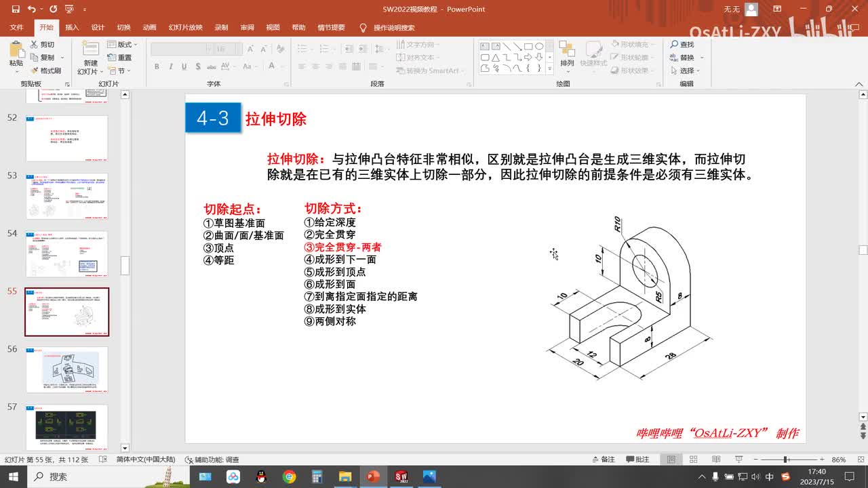Click the Paste (粘贴) clipboard icon
Image resolution: width=868 pixels, height=488 pixels.
click(16, 49)
